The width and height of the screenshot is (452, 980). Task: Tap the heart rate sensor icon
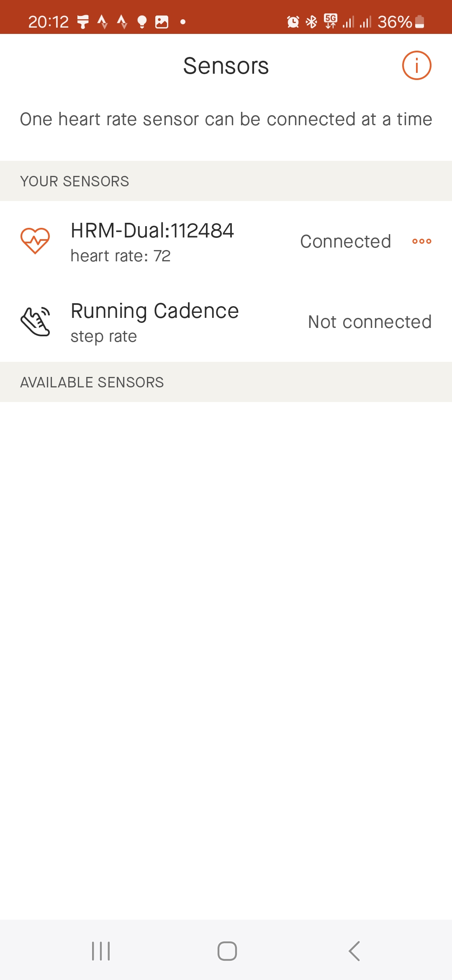35,241
